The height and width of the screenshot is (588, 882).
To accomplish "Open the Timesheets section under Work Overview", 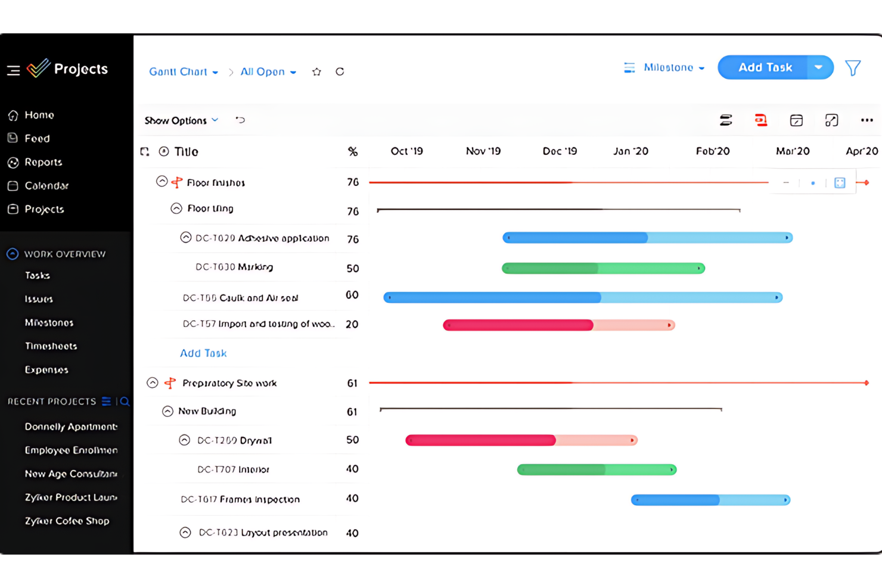I will [51, 346].
